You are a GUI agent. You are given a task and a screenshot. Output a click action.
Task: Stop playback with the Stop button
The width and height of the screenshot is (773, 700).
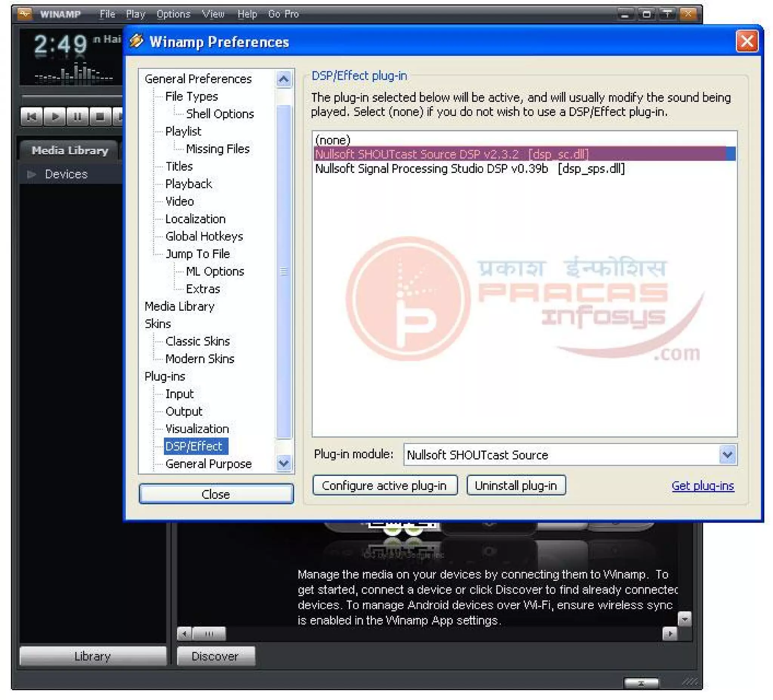100,117
